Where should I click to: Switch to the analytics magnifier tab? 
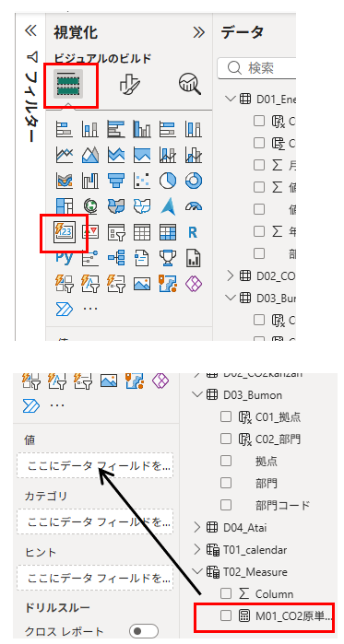[190, 84]
